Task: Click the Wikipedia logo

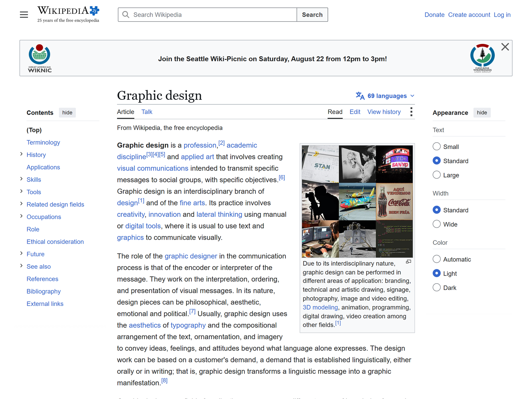Action: point(68,14)
